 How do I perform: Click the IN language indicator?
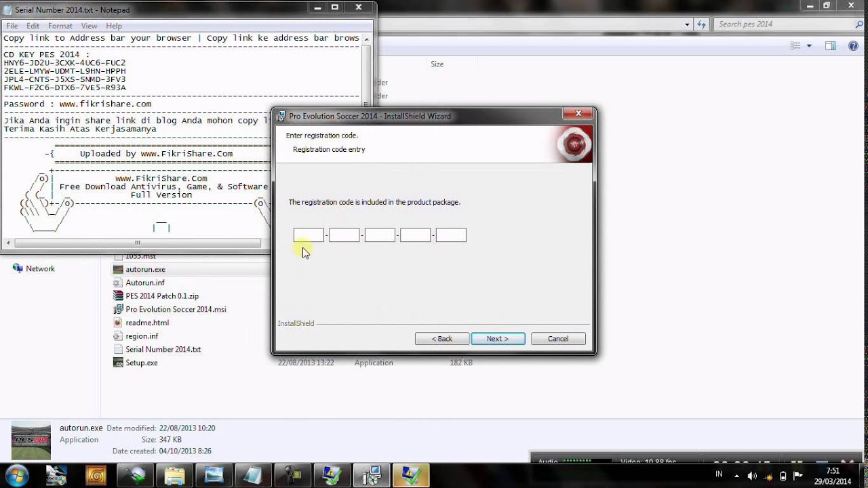(x=719, y=474)
